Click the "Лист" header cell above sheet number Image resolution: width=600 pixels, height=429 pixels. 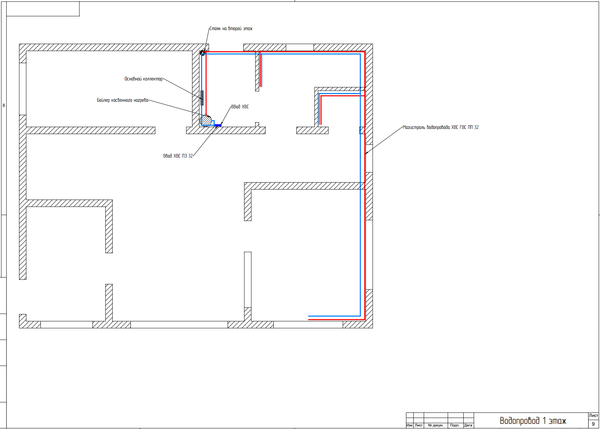coord(594,414)
